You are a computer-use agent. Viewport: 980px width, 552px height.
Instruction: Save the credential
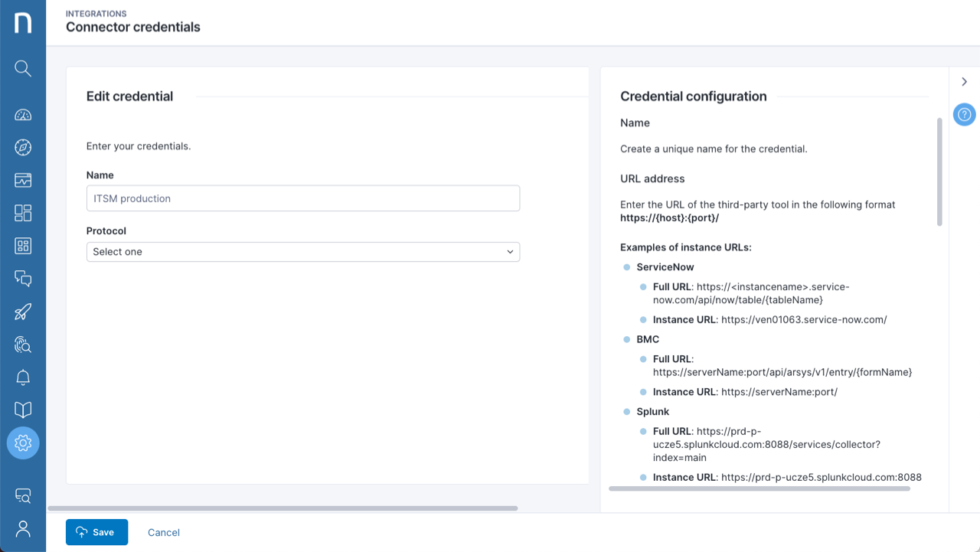(96, 532)
